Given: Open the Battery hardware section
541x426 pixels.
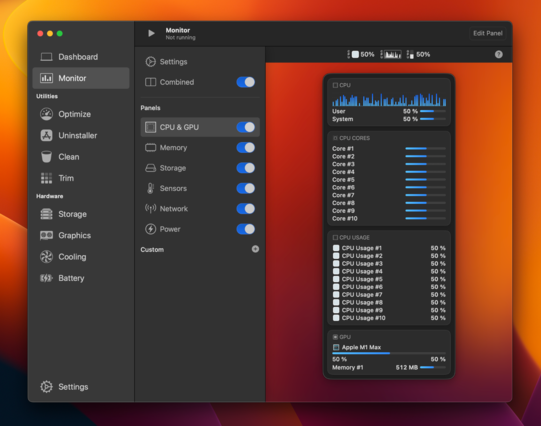Looking at the screenshot, I should pyautogui.click(x=81, y=278).
